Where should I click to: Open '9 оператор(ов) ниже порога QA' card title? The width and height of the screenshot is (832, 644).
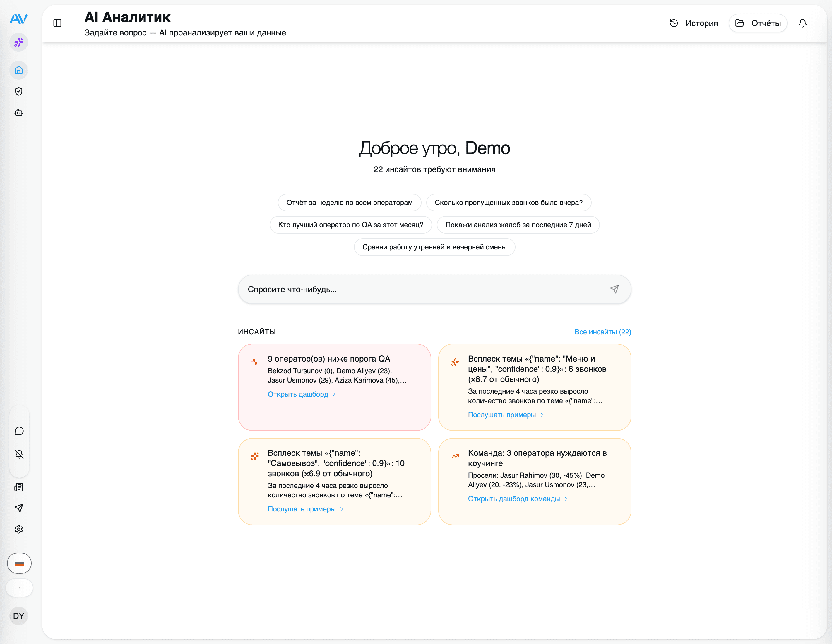329,359
